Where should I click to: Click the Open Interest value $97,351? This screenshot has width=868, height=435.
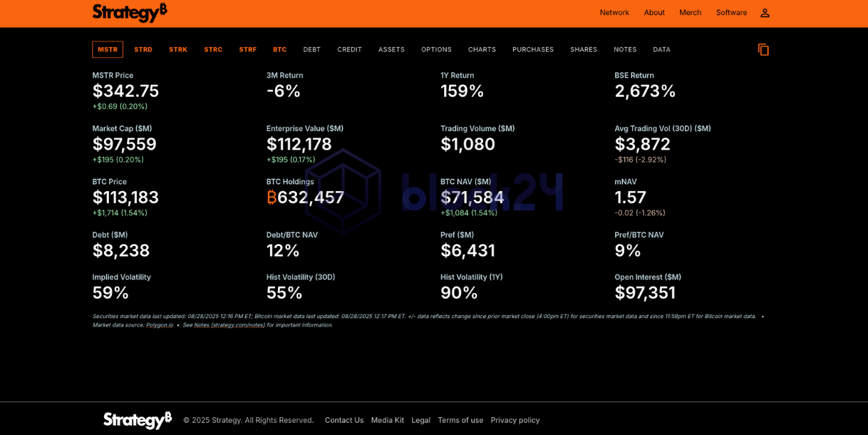(x=645, y=293)
